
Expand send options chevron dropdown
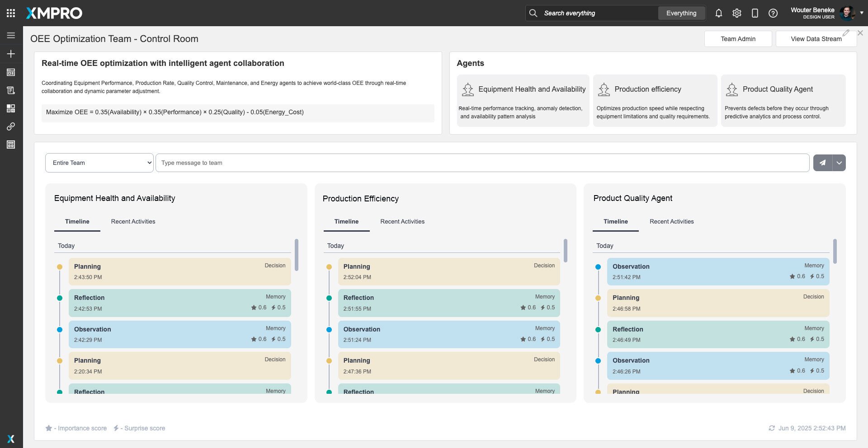839,163
